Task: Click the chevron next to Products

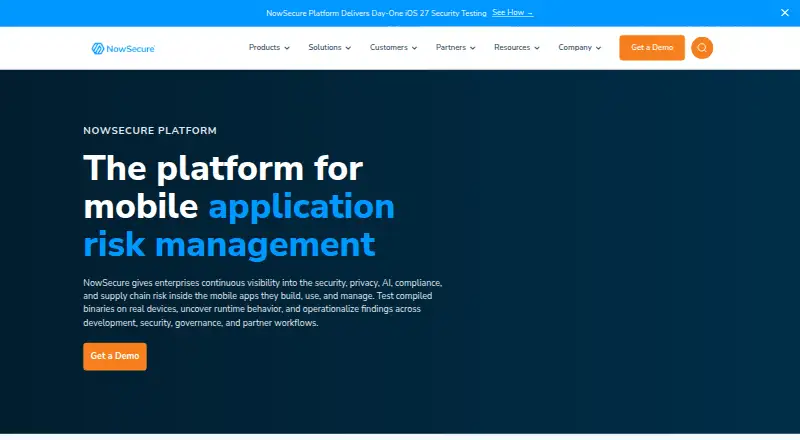Action: 287,48
